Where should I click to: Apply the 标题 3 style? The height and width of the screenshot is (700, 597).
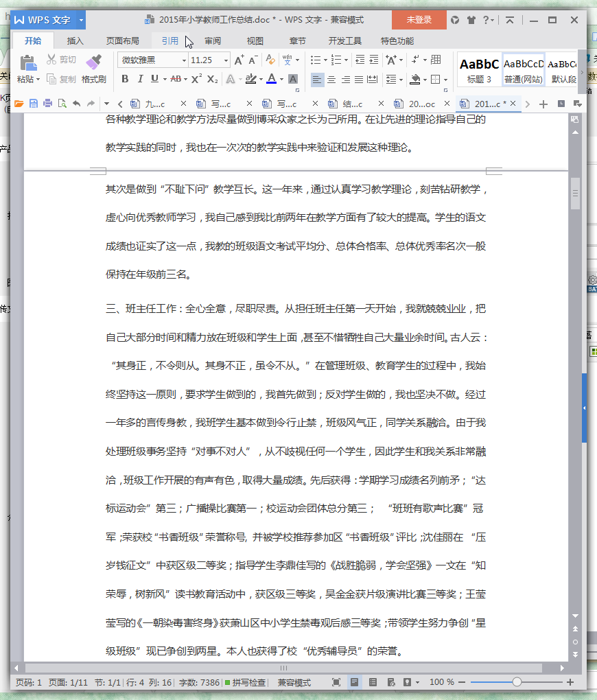pos(479,70)
